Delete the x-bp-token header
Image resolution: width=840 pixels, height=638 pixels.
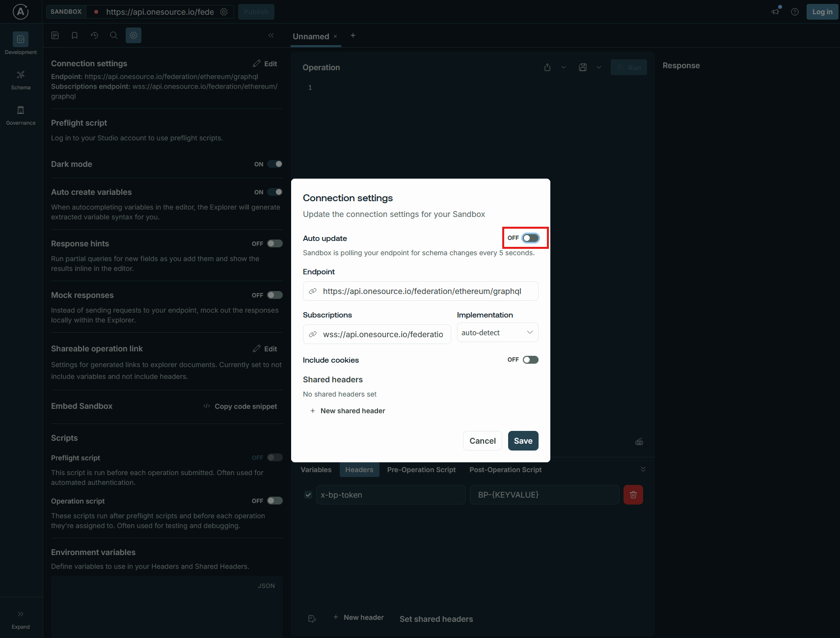point(633,495)
